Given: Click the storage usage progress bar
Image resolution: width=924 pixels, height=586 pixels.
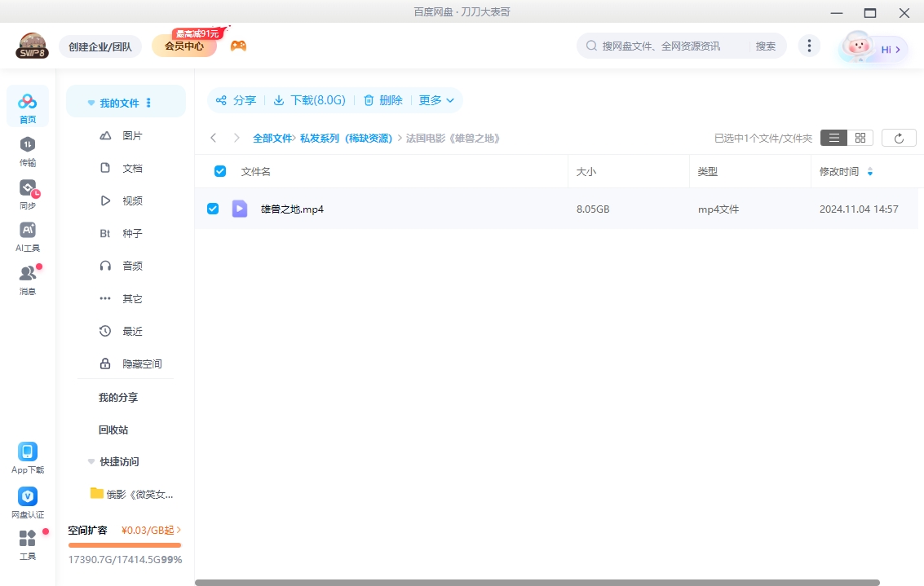Looking at the screenshot, I should click(125, 543).
